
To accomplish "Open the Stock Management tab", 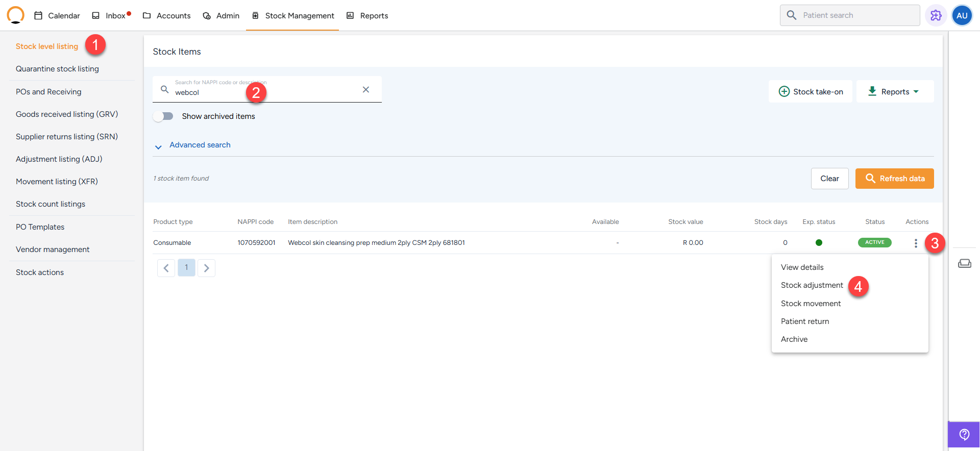I will [293, 16].
